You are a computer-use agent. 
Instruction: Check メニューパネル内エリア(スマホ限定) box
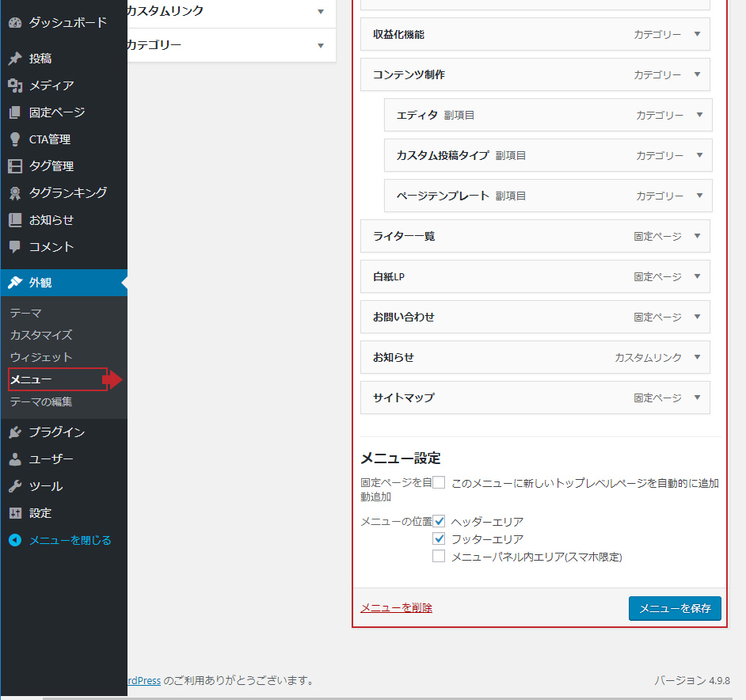pyautogui.click(x=439, y=557)
